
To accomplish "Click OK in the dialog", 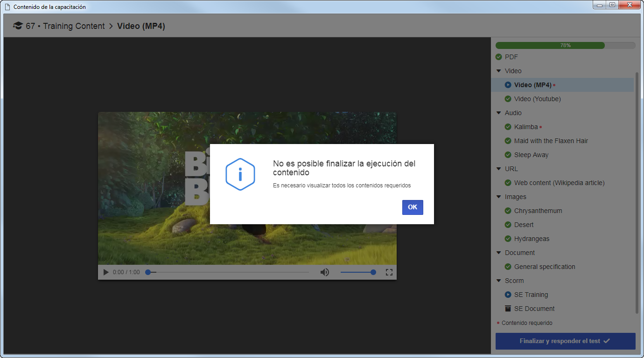I will [x=413, y=207].
